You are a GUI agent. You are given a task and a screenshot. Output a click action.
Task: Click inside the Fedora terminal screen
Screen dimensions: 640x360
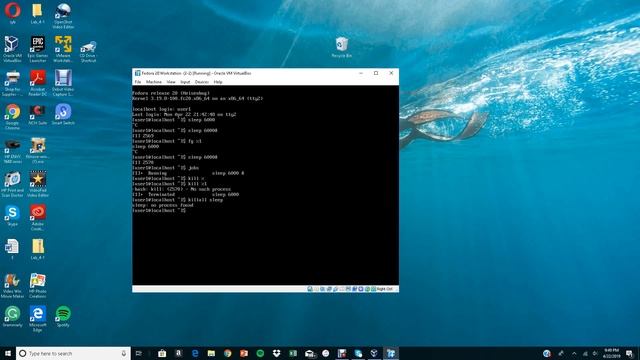click(x=265, y=185)
